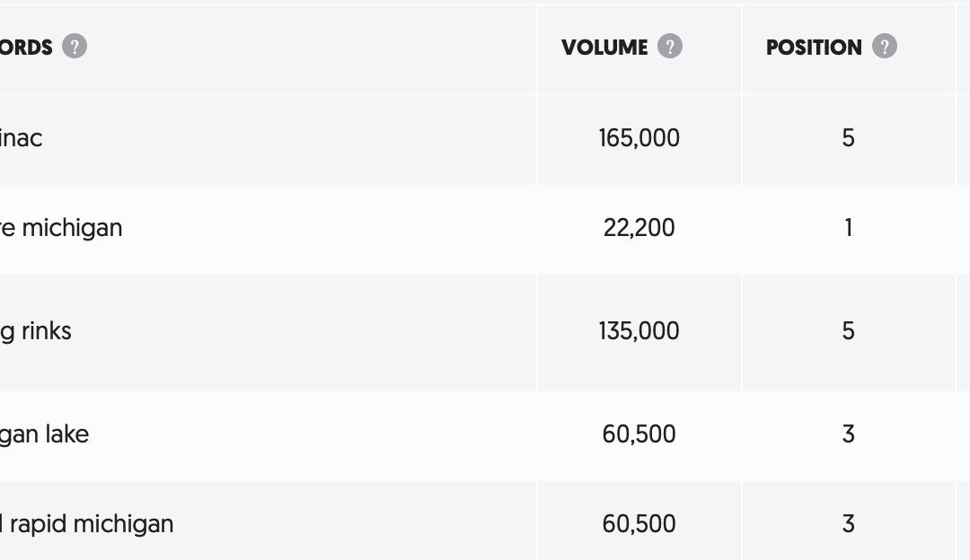The width and height of the screenshot is (970, 560).
Task: Open the Volume column help tooltip icon
Action: 669,47
